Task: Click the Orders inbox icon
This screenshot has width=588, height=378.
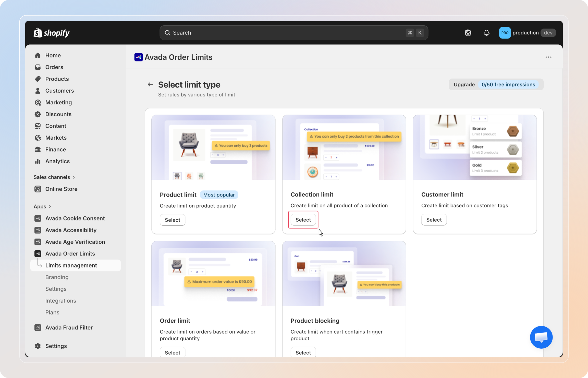Action: [x=38, y=67]
